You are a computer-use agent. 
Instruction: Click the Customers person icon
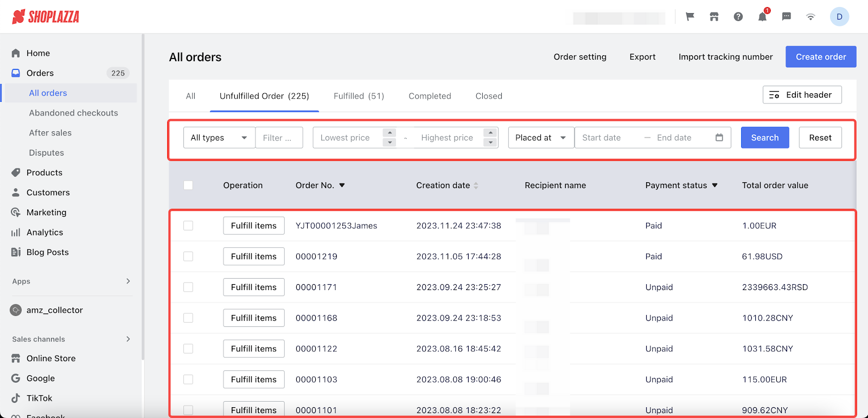[16, 192]
